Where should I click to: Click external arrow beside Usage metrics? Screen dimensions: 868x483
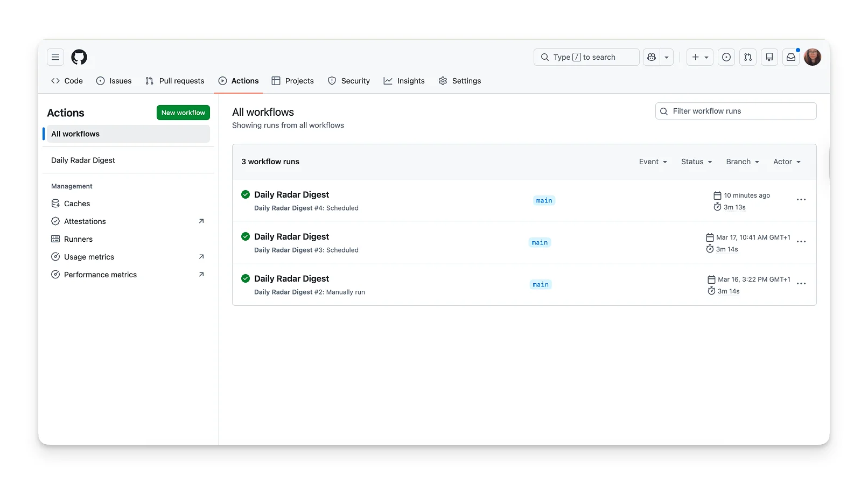[201, 257]
